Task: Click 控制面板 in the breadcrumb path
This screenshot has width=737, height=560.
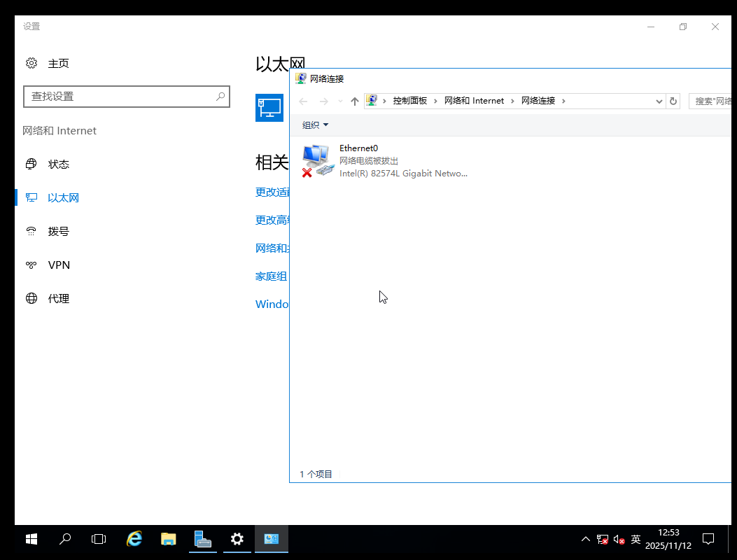Action: [x=410, y=101]
